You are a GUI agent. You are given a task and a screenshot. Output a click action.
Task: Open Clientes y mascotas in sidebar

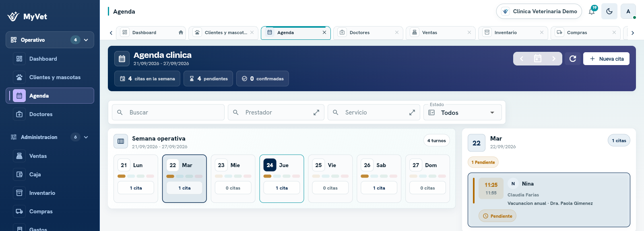click(x=50, y=77)
